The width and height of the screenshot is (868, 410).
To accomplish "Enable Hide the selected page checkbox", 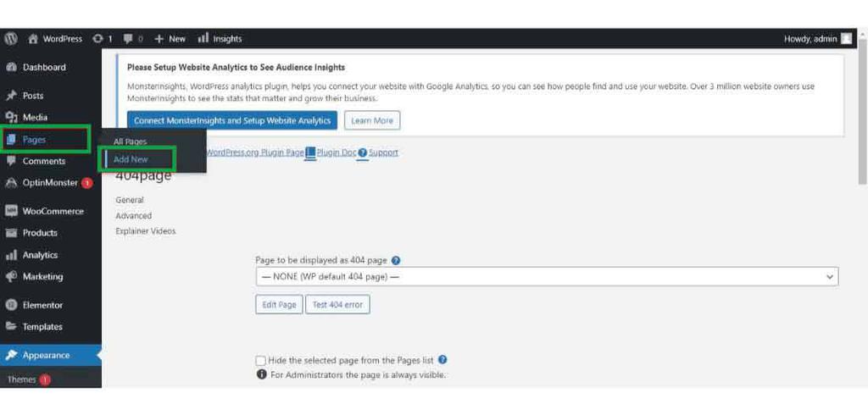I will (261, 360).
